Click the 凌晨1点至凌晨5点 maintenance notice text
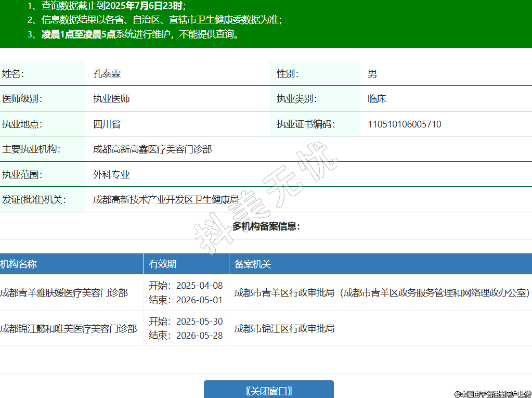Viewport: 532px width, 398px height. click(x=78, y=35)
